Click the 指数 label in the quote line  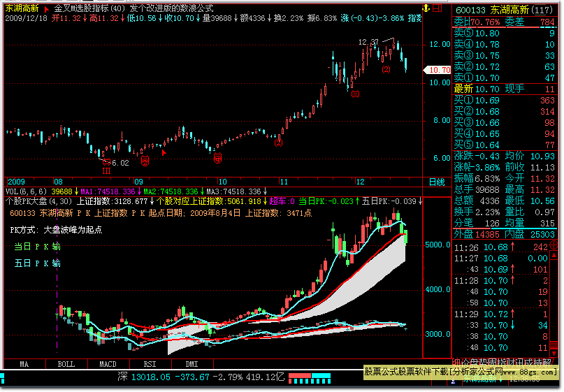pyautogui.click(x=414, y=17)
